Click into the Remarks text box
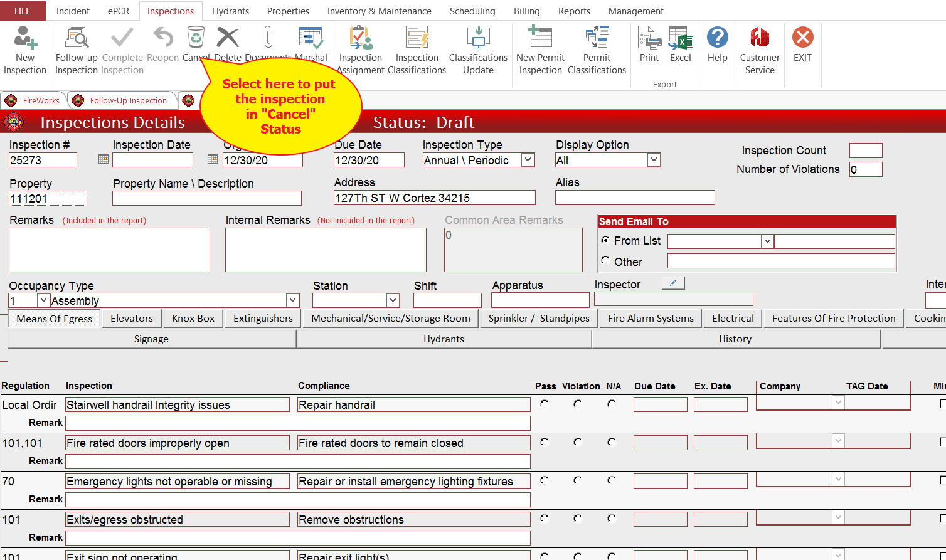The width and height of the screenshot is (946, 560). [109, 250]
